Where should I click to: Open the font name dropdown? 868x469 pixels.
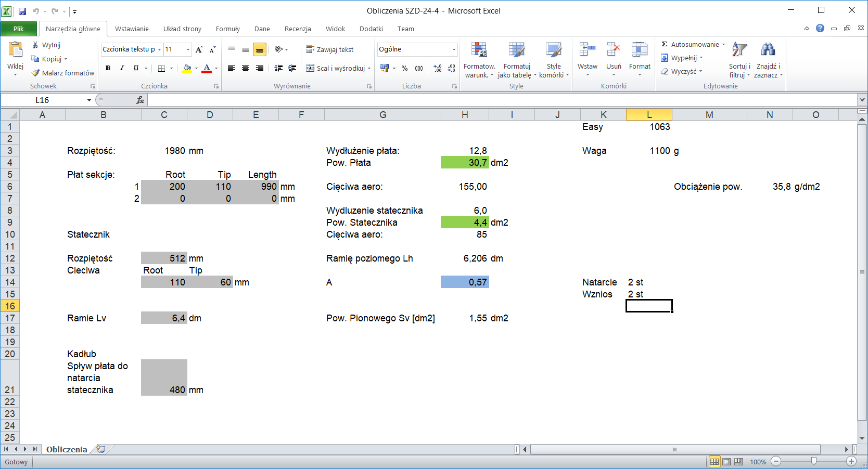click(159, 49)
